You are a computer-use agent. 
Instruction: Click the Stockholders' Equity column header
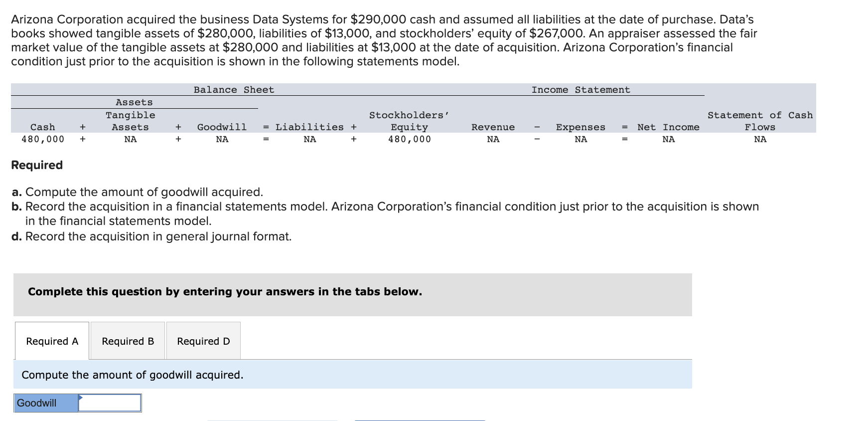pyautogui.click(x=409, y=121)
